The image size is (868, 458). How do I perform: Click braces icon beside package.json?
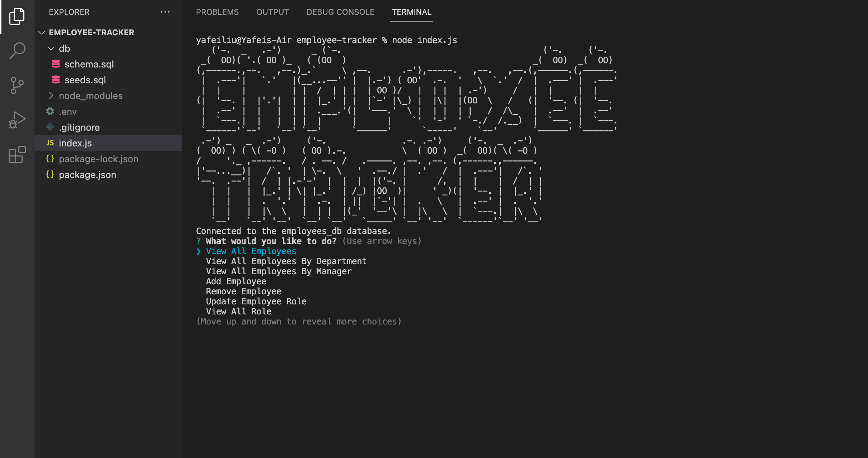click(x=50, y=174)
